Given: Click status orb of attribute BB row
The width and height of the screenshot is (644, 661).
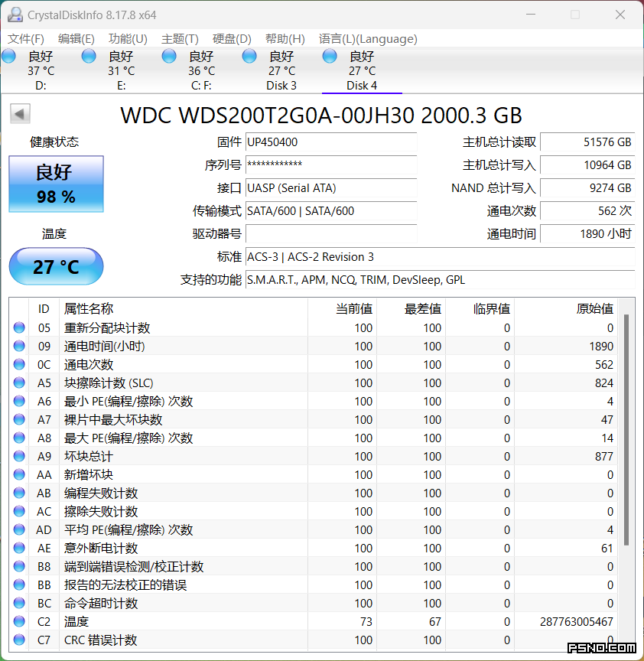Looking at the screenshot, I should pos(19,584).
